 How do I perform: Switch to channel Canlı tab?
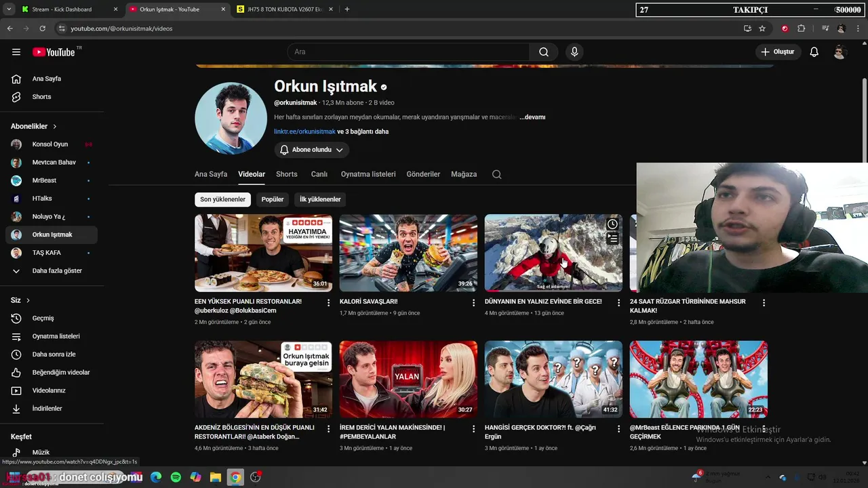319,174
